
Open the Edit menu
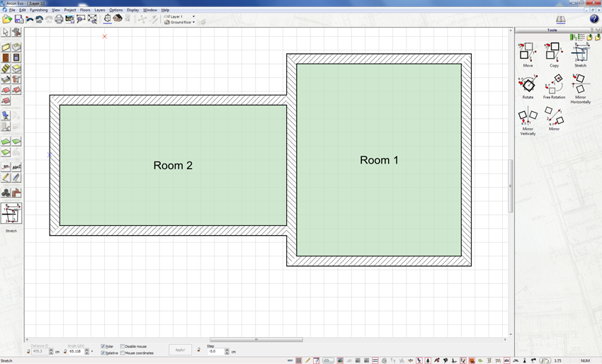click(23, 10)
